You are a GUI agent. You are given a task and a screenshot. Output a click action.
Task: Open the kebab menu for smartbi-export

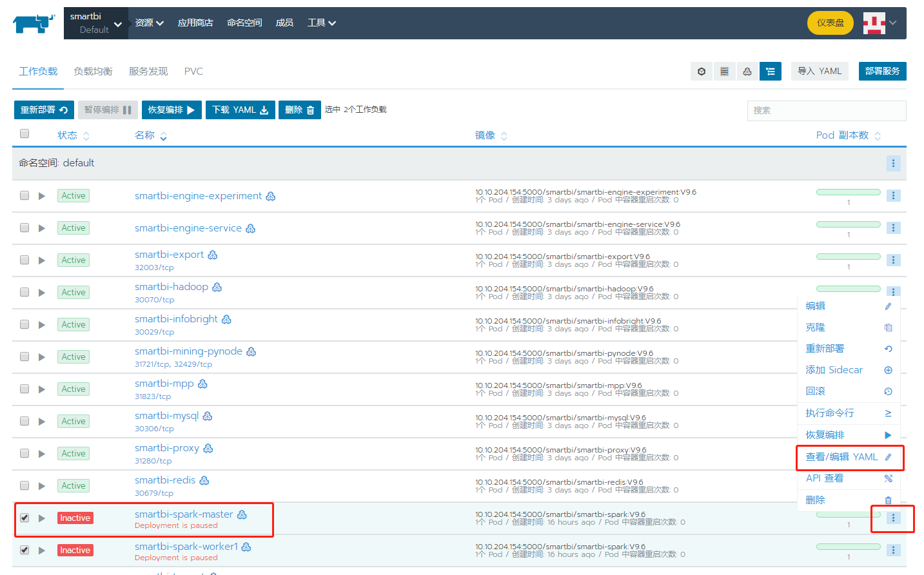click(x=893, y=260)
